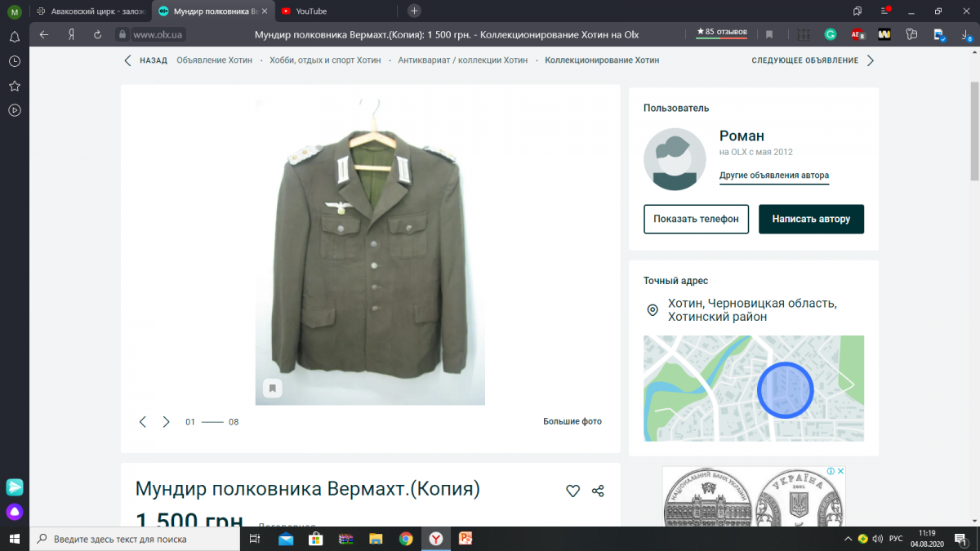
Task: Open breadcrumb Объявление Хотин
Action: point(214,60)
